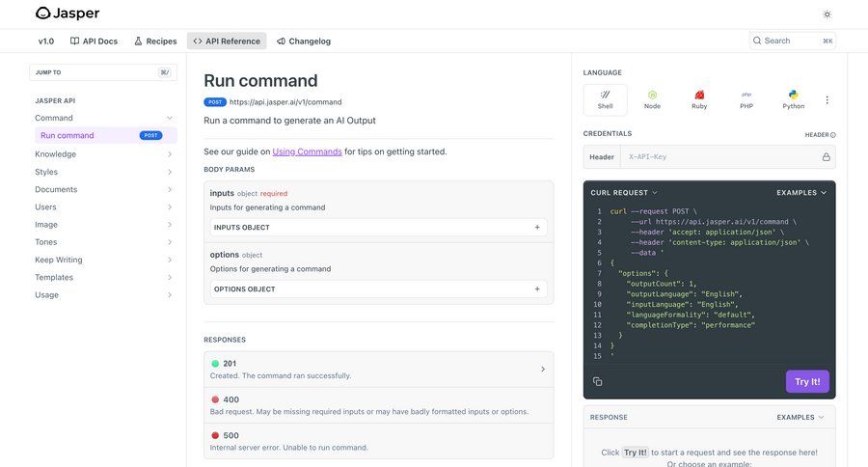Click the megaphone icon beside Changelog
Viewport: 868px width, 467px height.
[281, 41]
